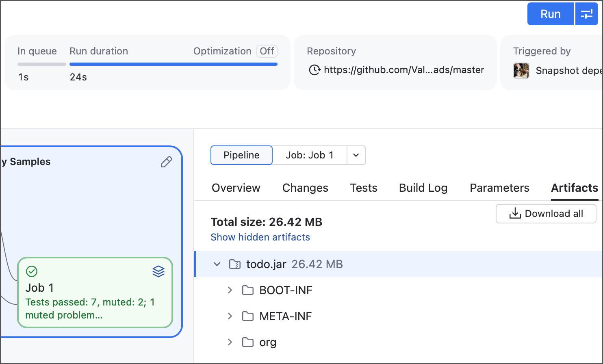Click the BOOT-INF folder icon
The height and width of the screenshot is (364, 603).
click(248, 290)
